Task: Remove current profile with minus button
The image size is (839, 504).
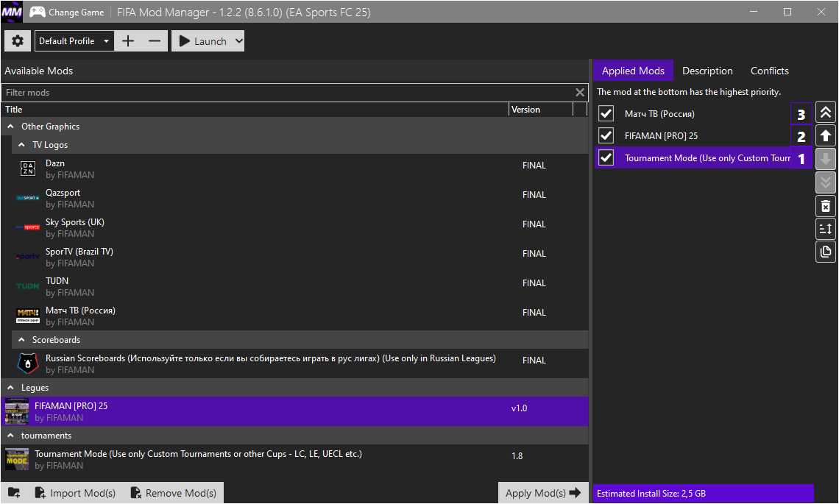Action: click(x=155, y=41)
